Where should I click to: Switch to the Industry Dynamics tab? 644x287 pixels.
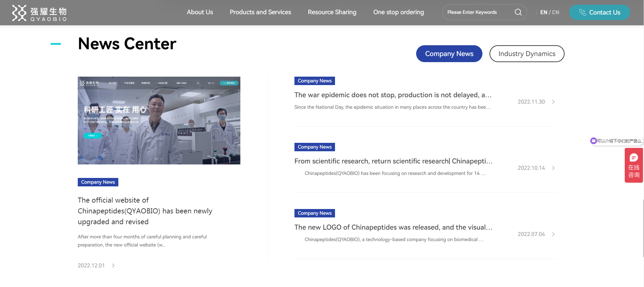(527, 54)
